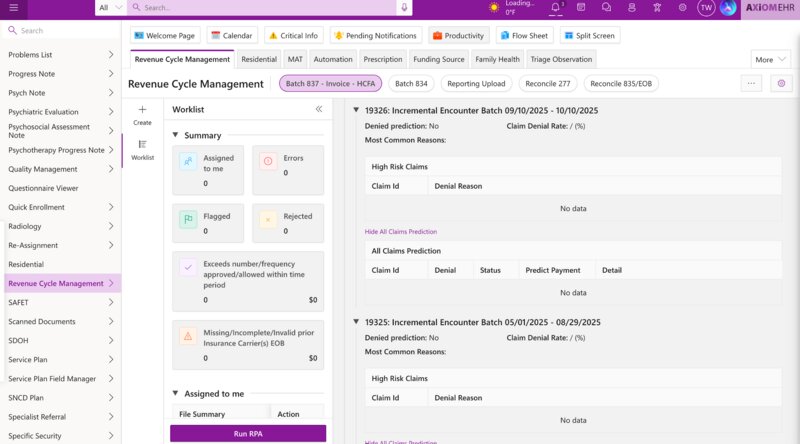Expand the More tabs dropdown
This screenshot has width=800, height=444.
pos(770,59)
